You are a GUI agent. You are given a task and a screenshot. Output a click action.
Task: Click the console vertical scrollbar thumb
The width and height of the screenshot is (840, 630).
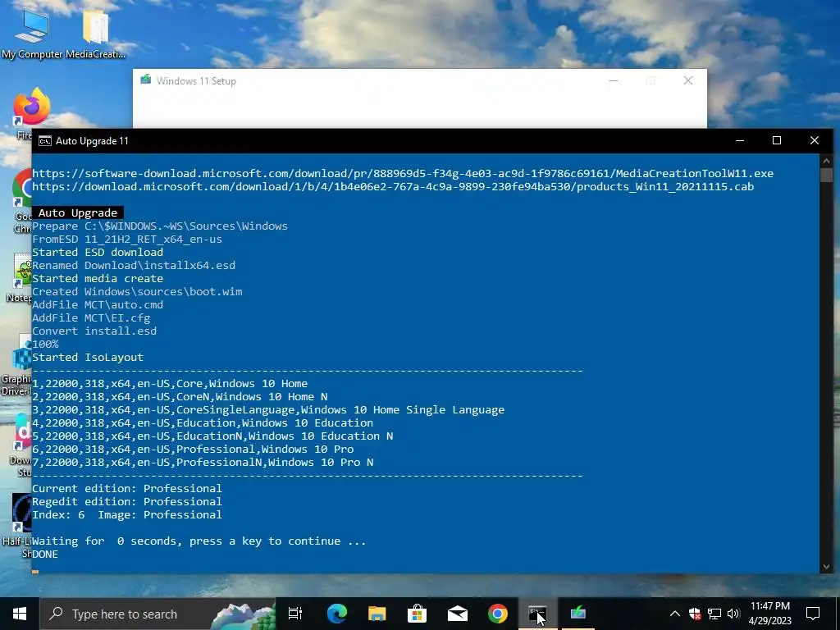pos(826,176)
